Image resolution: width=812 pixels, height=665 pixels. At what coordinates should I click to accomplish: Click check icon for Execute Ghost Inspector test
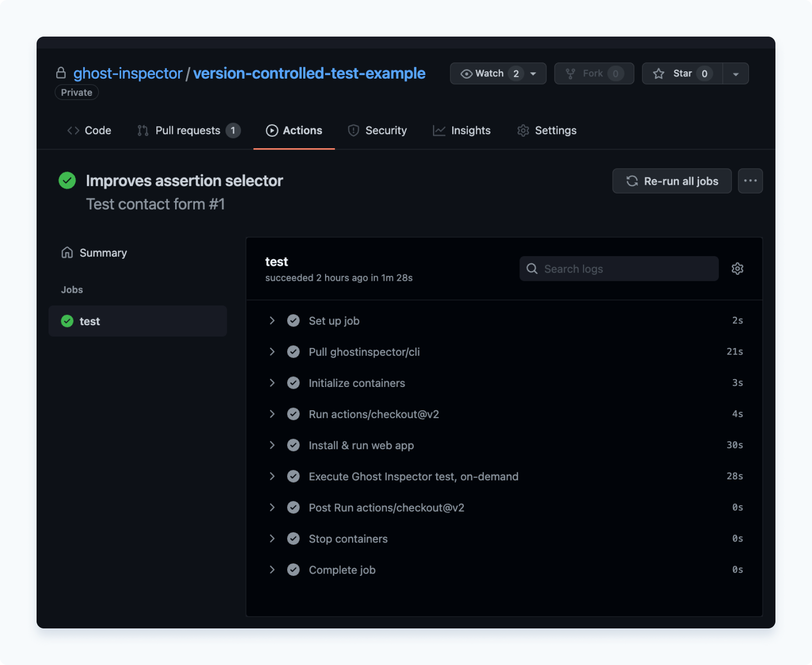coord(294,476)
